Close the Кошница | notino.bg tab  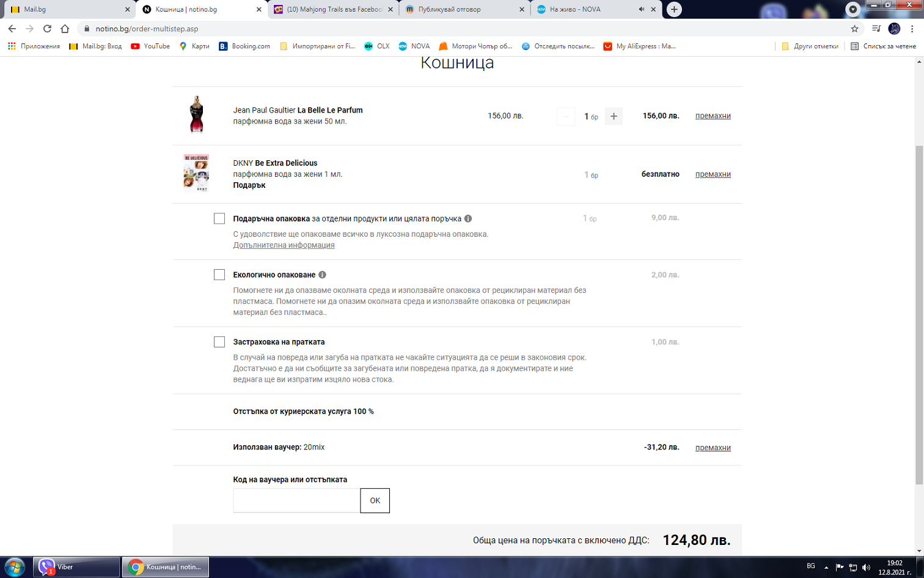pos(259,9)
